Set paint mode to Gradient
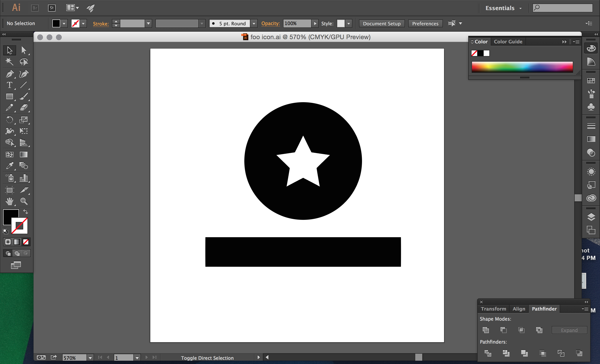Viewport: 600px width, 364px height. click(x=17, y=242)
